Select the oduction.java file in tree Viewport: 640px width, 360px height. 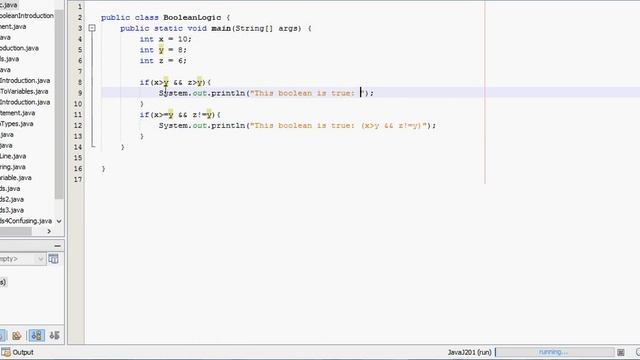point(19,48)
